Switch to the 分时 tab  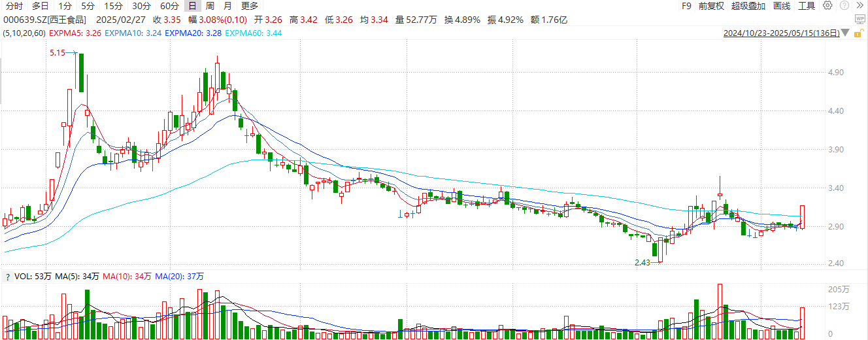[14, 6]
